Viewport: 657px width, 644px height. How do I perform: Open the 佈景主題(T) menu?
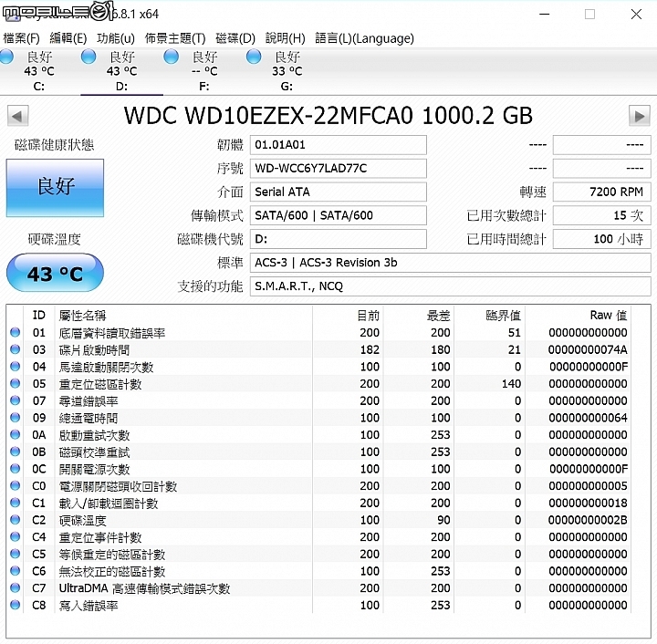coord(175,38)
